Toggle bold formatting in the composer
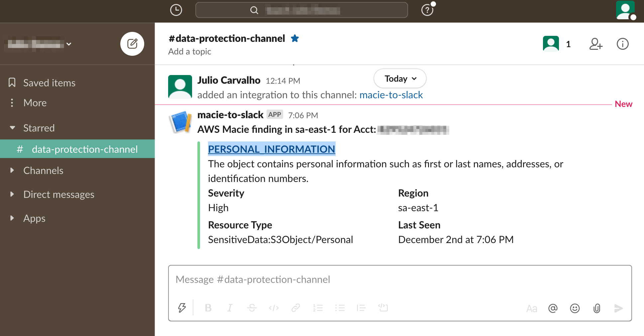The image size is (644, 336). [x=208, y=308]
